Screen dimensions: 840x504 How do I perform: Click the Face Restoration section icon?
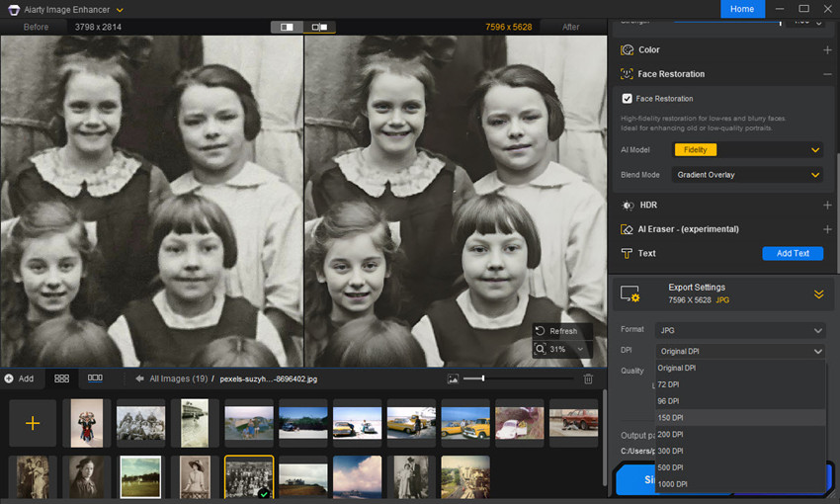[627, 74]
